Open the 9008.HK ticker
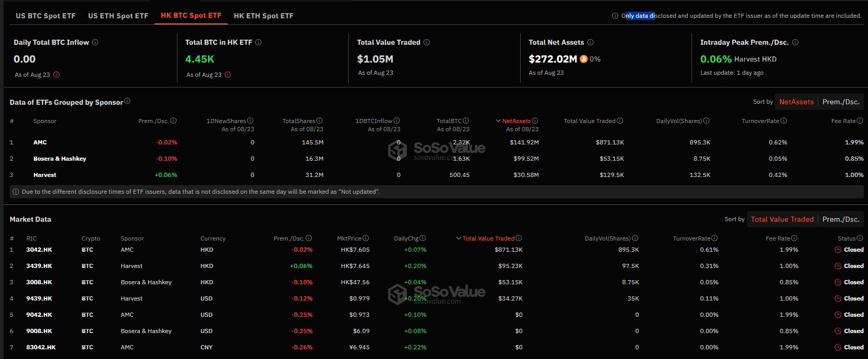 (39, 331)
